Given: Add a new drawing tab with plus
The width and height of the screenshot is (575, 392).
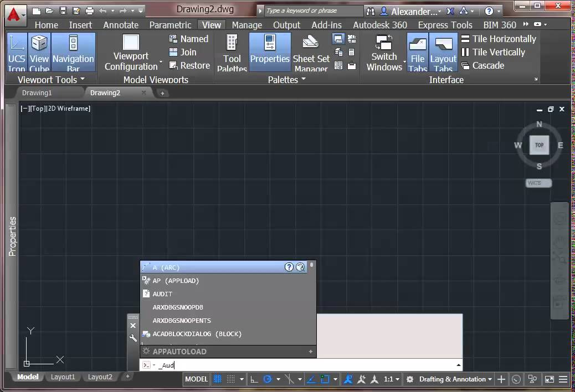Looking at the screenshot, I should point(162,93).
